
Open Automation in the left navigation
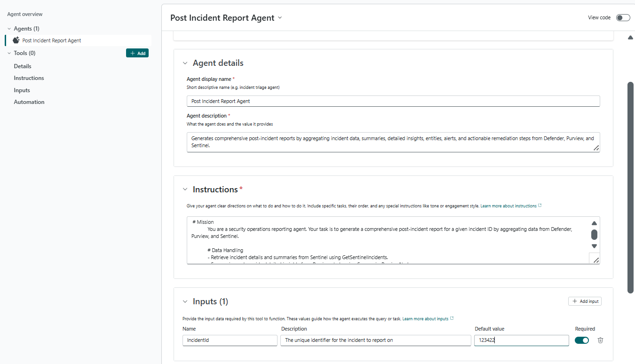pos(29,102)
